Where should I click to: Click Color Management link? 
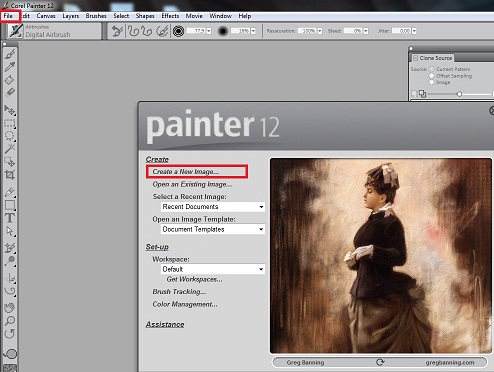(185, 304)
